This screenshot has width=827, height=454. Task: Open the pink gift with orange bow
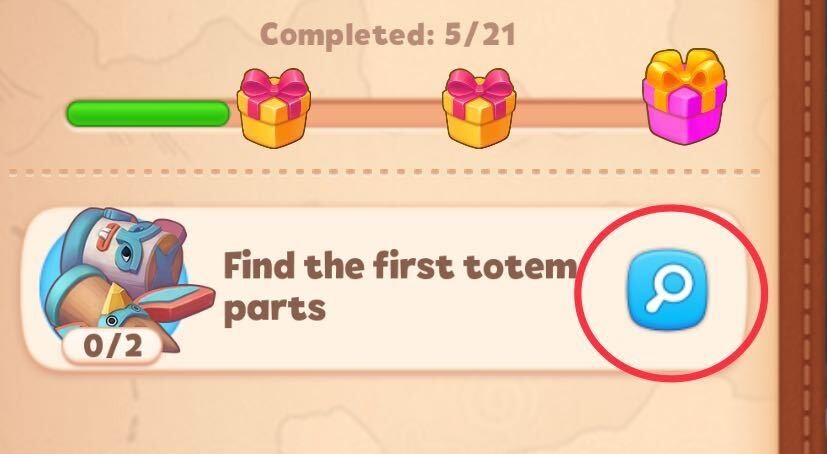(x=685, y=96)
